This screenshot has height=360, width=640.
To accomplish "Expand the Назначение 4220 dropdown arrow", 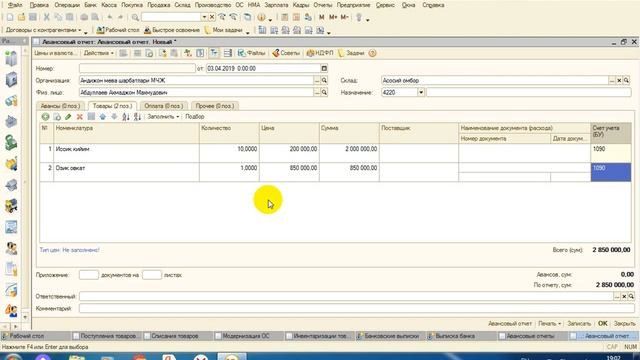I will pos(421,93).
